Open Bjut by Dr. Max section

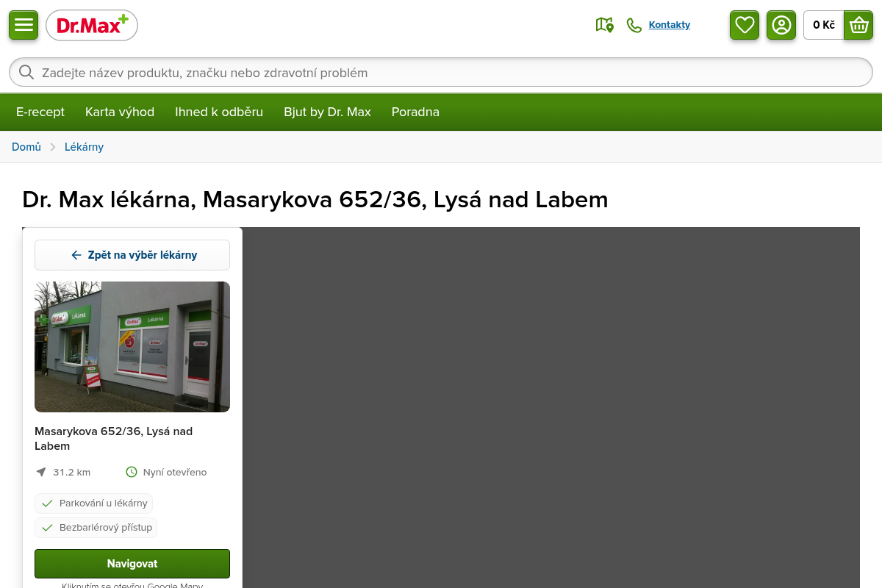(328, 112)
